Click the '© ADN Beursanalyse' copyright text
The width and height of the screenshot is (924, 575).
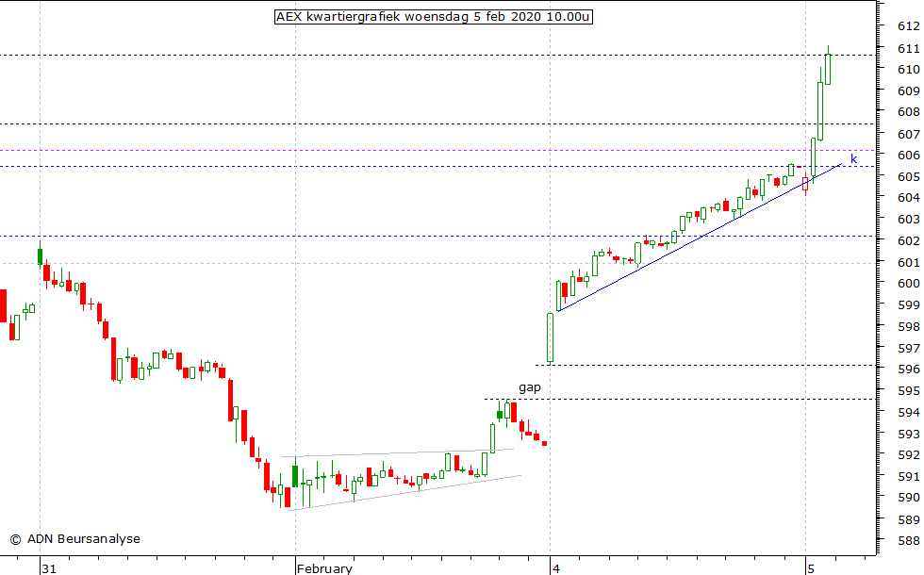point(74,538)
